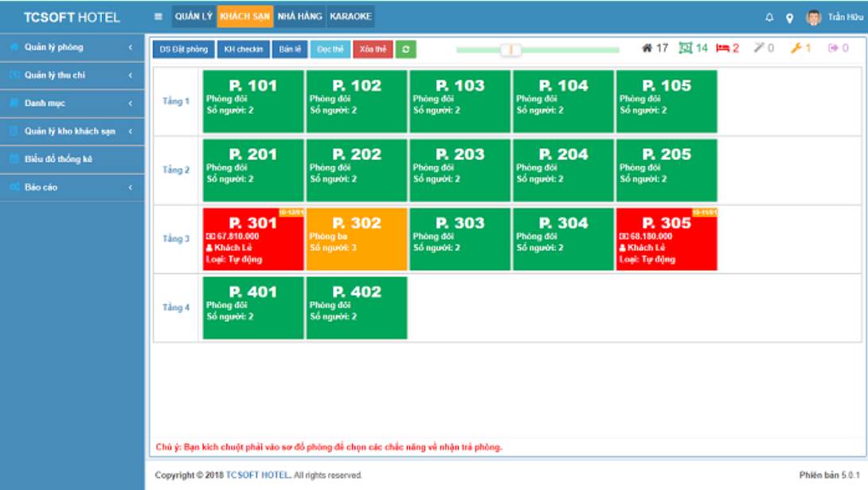
Task: Open the TCSOFT HOTEL footer link
Action: click(257, 475)
